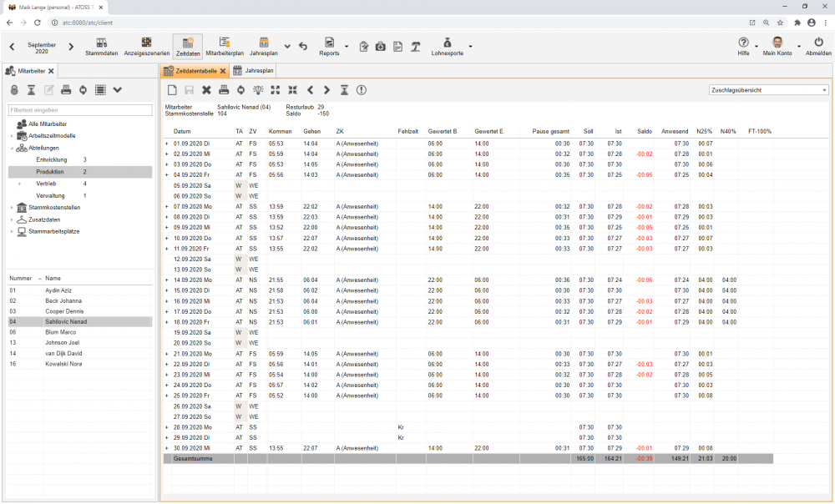This screenshot has height=504, width=835.
Task: Click the undo arrow in main toolbar
Action: (303, 47)
